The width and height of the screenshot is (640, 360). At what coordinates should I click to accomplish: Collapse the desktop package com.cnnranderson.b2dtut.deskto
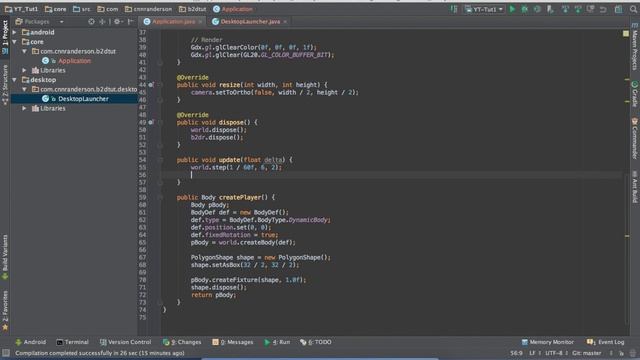[x=24, y=89]
